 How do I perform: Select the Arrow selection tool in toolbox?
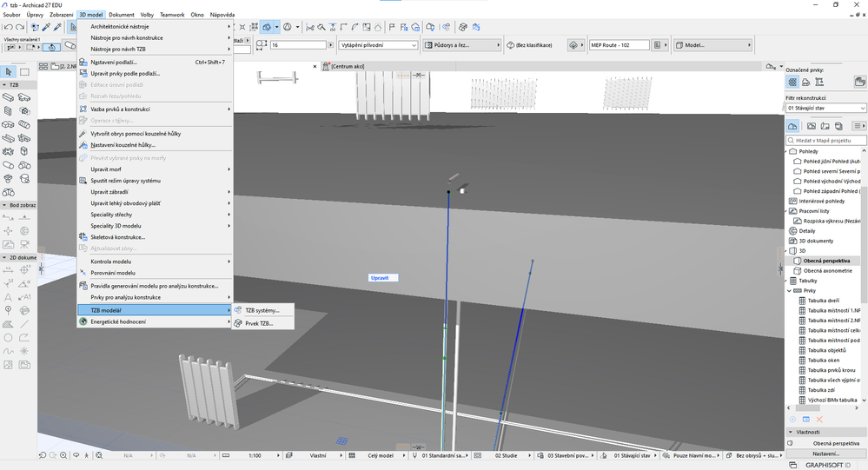pyautogui.click(x=9, y=72)
